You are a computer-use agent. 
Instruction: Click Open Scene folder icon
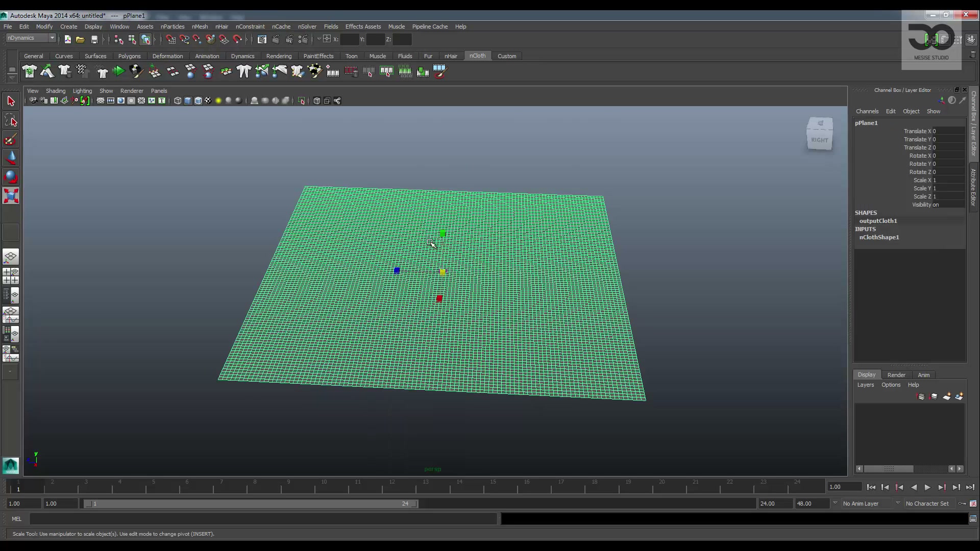[80, 39]
